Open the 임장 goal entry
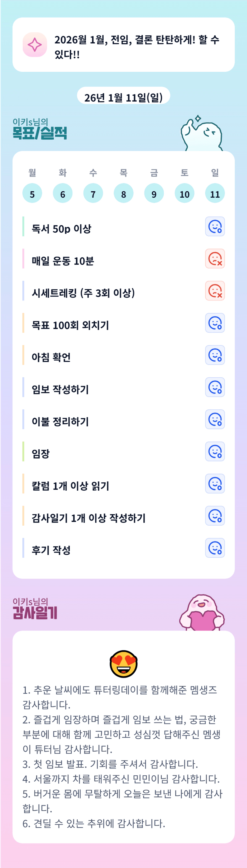 pos(41,454)
